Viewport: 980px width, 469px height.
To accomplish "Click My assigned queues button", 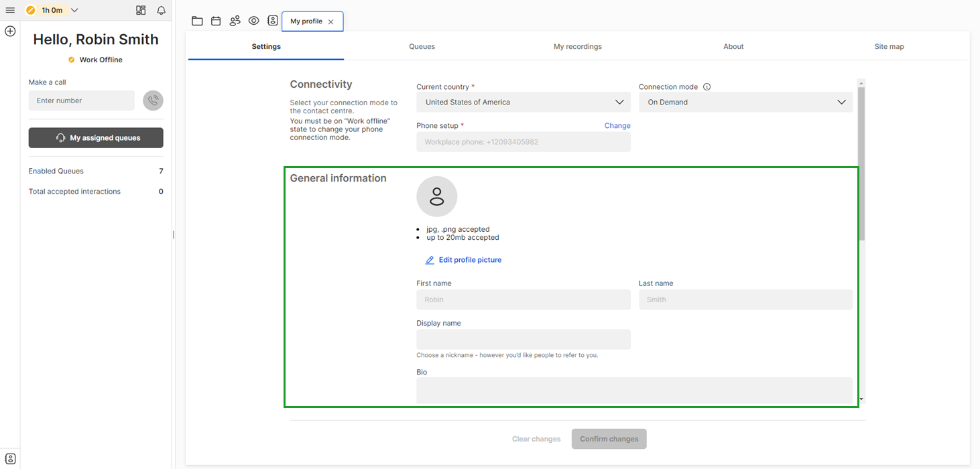I will [96, 138].
